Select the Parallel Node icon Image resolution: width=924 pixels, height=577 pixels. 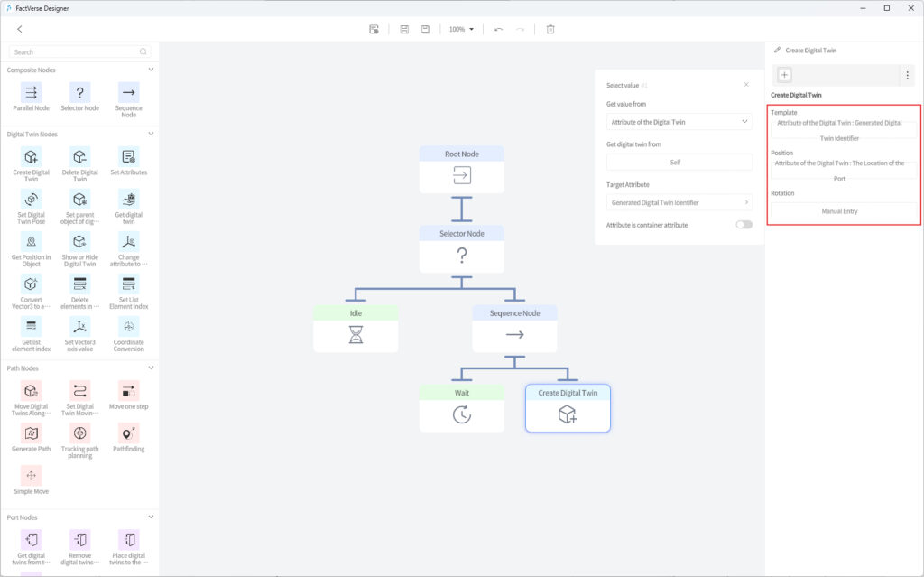coord(32,93)
